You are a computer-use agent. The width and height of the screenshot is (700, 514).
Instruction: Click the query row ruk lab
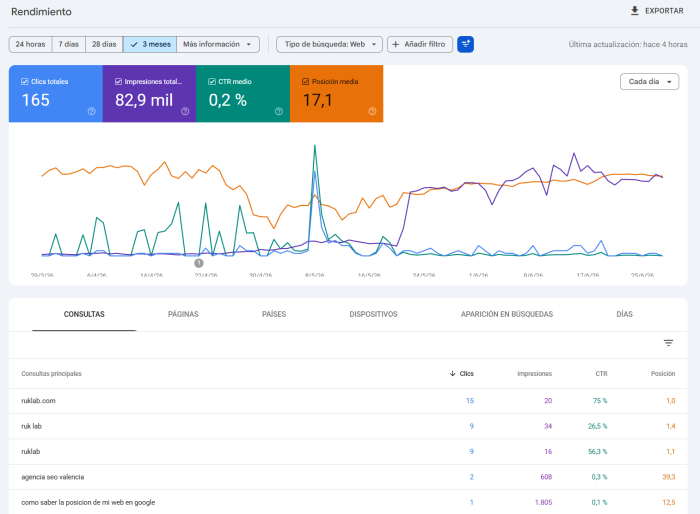click(348, 426)
